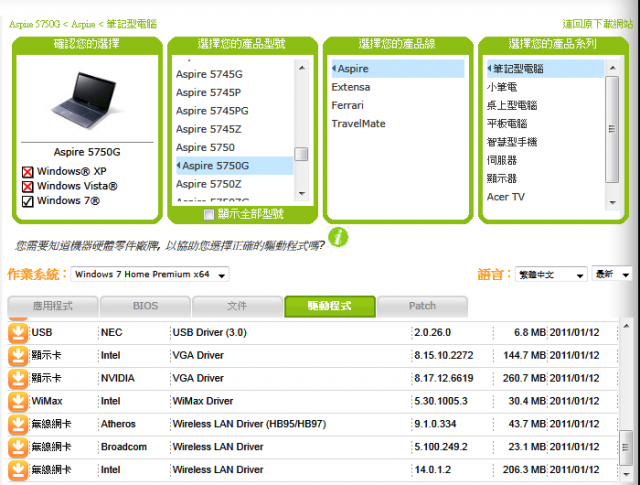Click product series list scroll-up arrow
Image resolution: width=640 pixels, height=485 pixels.
click(613, 68)
